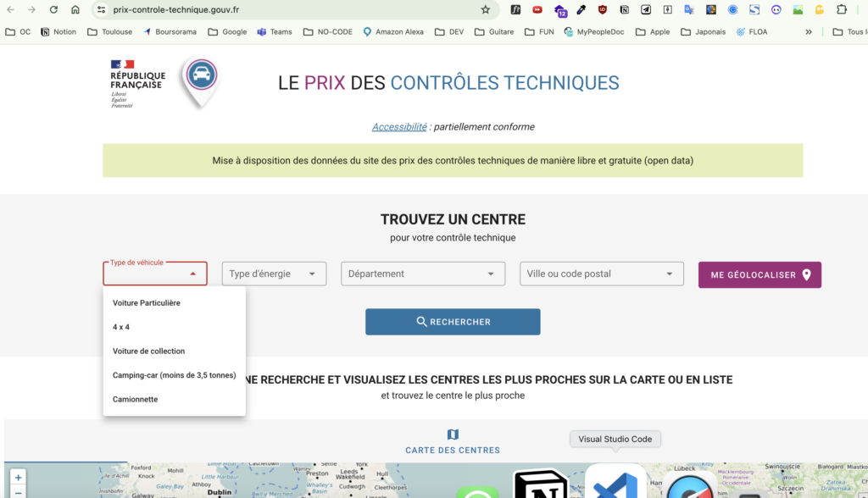Open the MyPeopleDoc bookmark
This screenshot has width=868, height=498.
click(x=594, y=32)
